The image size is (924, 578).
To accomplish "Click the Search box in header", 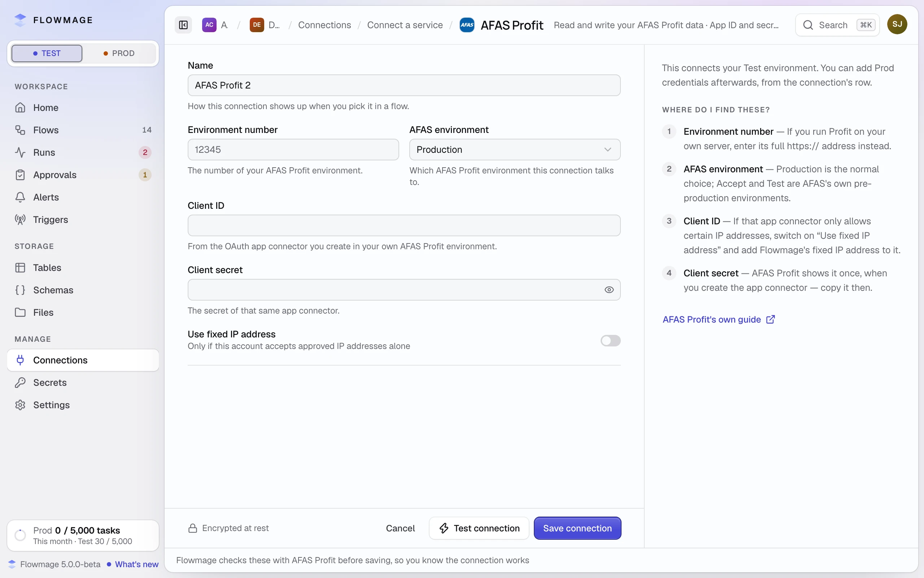I will click(837, 25).
